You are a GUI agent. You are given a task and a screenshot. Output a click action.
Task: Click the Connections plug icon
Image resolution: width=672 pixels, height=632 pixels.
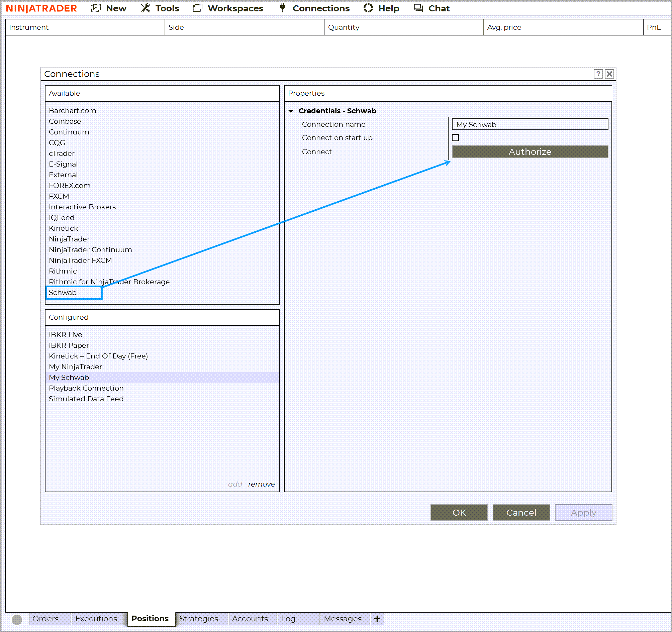tap(283, 8)
